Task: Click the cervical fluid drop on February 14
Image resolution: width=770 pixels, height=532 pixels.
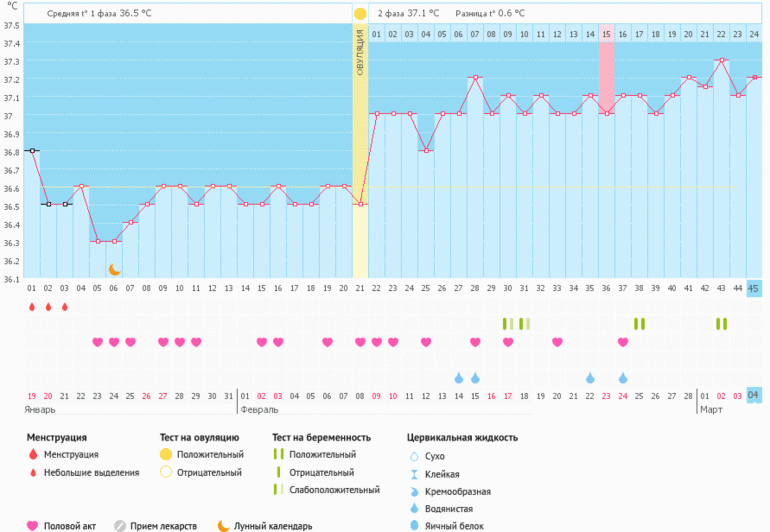Action: [459, 378]
